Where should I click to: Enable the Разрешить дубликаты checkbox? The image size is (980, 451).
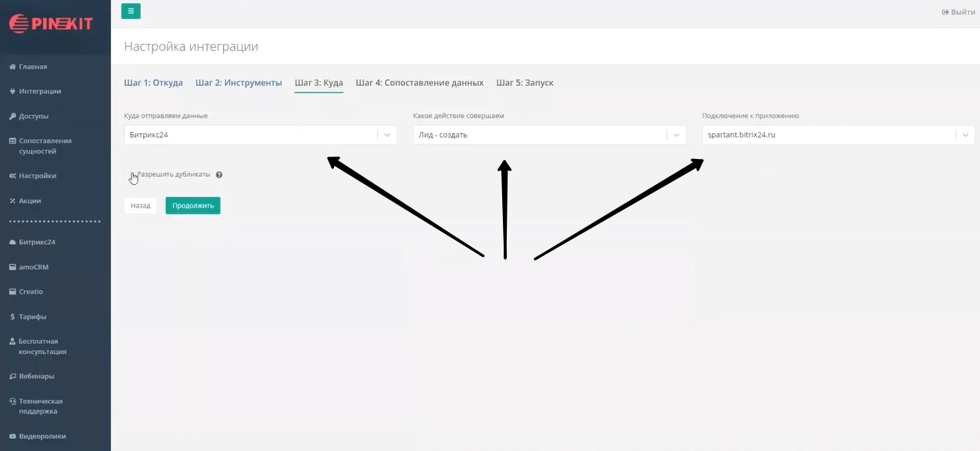pos(132,175)
